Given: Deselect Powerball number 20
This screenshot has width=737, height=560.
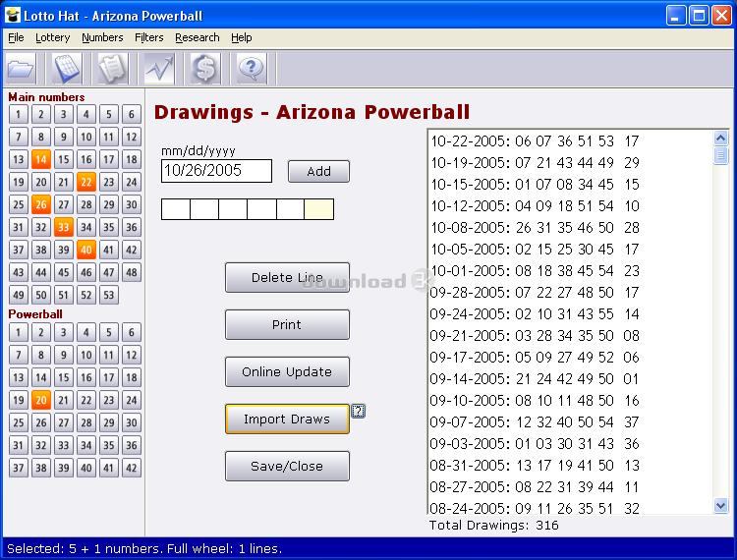Looking at the screenshot, I should click(x=41, y=400).
